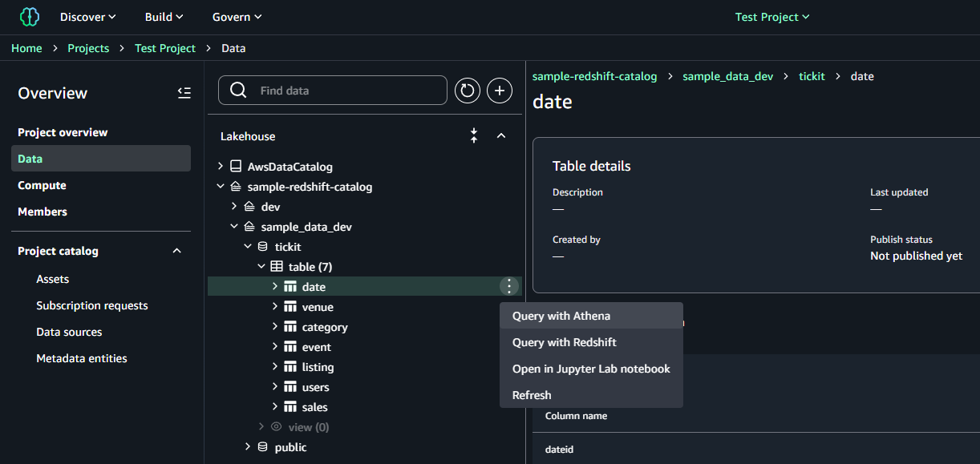Expand the dev node arrow
Image resolution: width=980 pixels, height=464 pixels.
(234, 207)
